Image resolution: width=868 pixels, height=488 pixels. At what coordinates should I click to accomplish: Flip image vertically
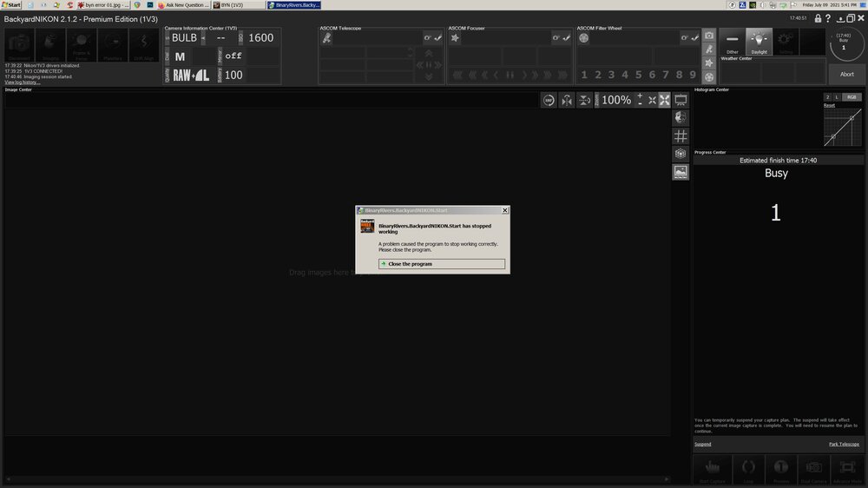click(584, 100)
